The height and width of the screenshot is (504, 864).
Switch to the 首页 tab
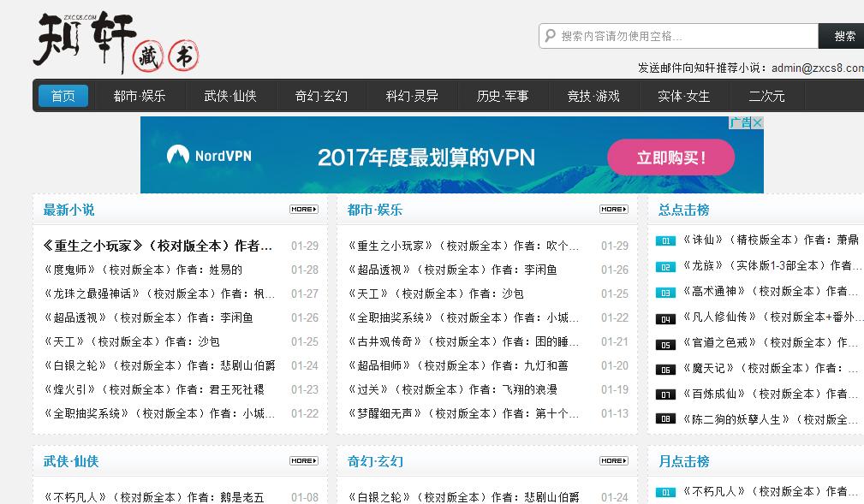pos(62,96)
